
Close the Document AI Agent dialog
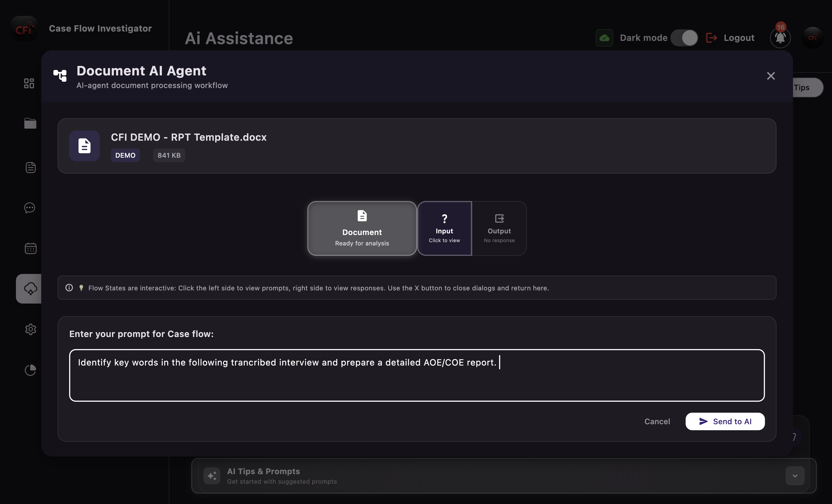(x=771, y=76)
